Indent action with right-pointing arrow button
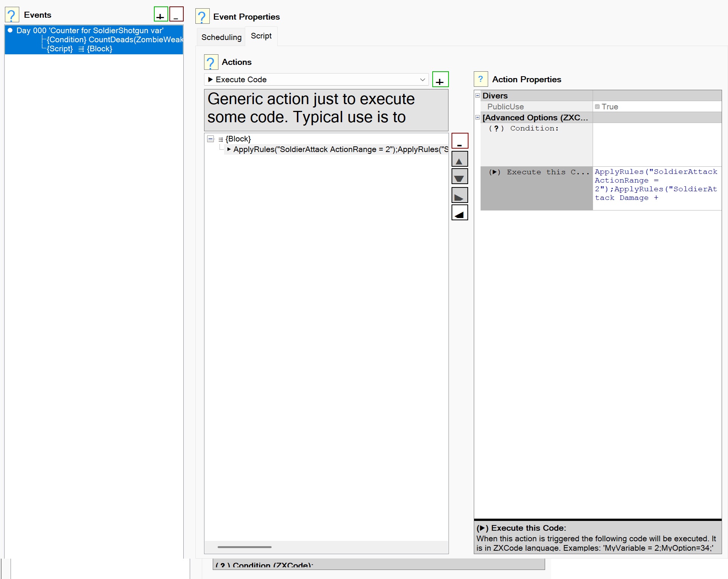This screenshot has height=579, width=728. 459,195
